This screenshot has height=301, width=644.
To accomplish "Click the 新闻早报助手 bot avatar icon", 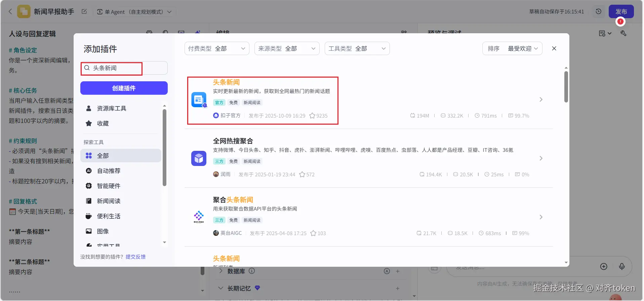I will click(x=24, y=11).
